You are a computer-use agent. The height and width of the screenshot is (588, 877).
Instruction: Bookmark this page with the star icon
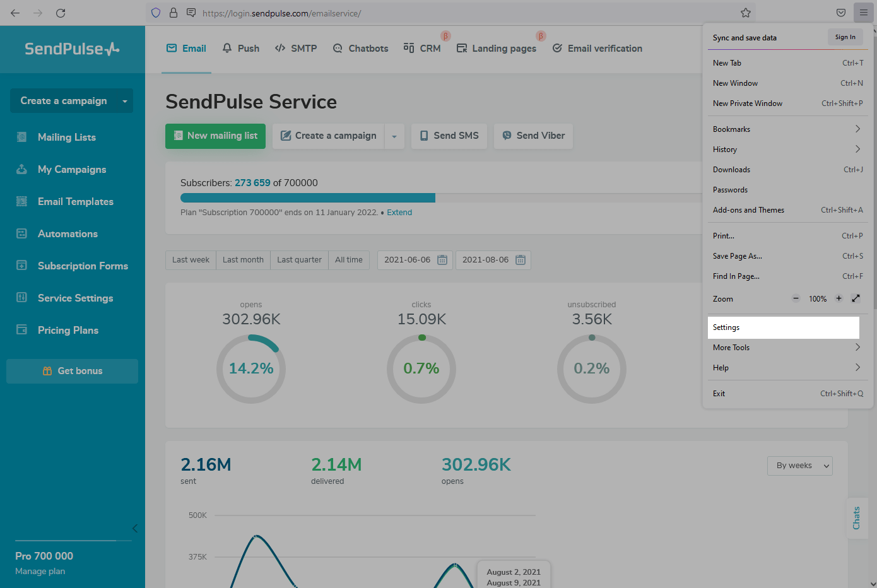(746, 13)
